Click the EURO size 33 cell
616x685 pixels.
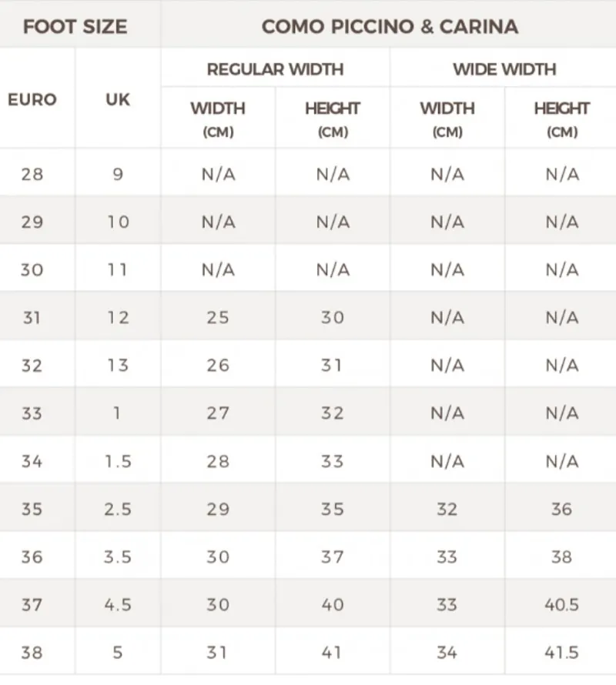click(x=32, y=413)
